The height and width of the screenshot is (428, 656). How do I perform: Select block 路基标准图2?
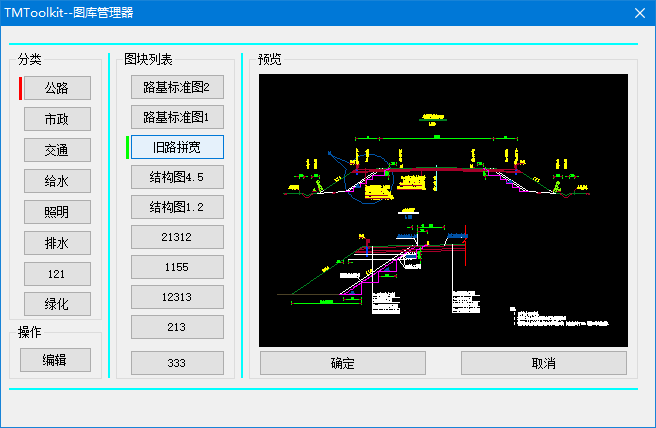177,88
